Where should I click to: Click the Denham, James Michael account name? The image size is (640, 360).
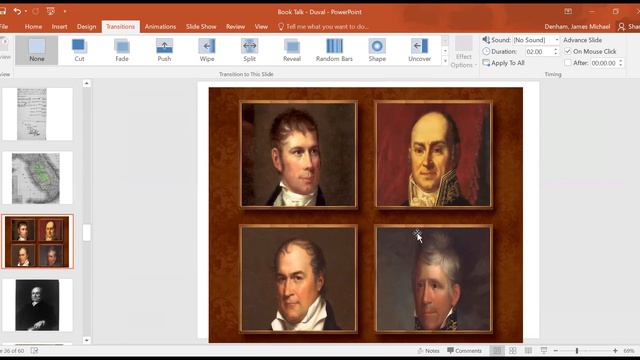[577, 27]
